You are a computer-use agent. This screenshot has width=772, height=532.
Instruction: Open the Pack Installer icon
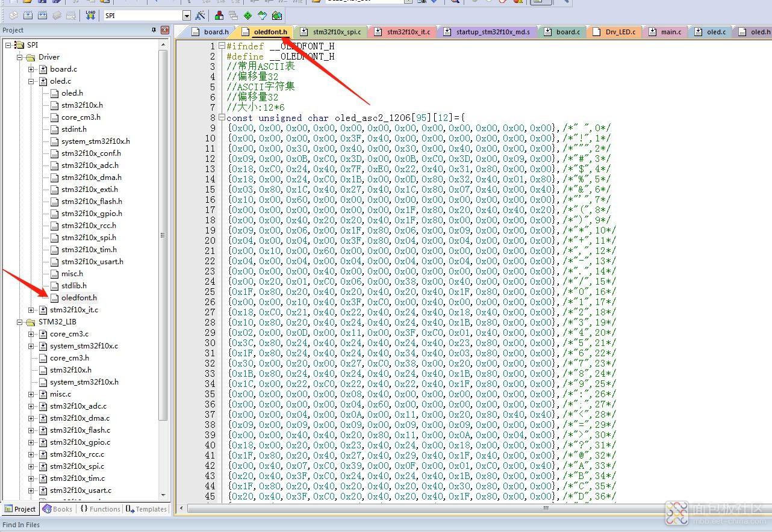click(276, 15)
